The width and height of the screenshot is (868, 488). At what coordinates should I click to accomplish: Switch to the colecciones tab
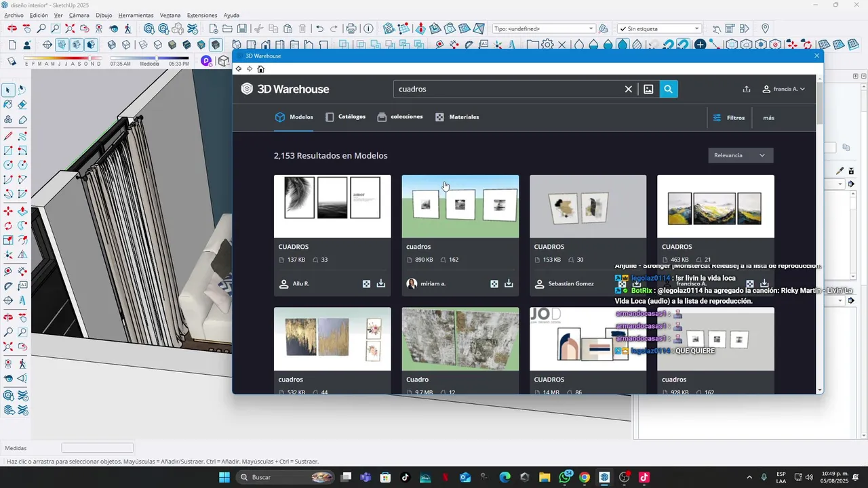pos(400,117)
